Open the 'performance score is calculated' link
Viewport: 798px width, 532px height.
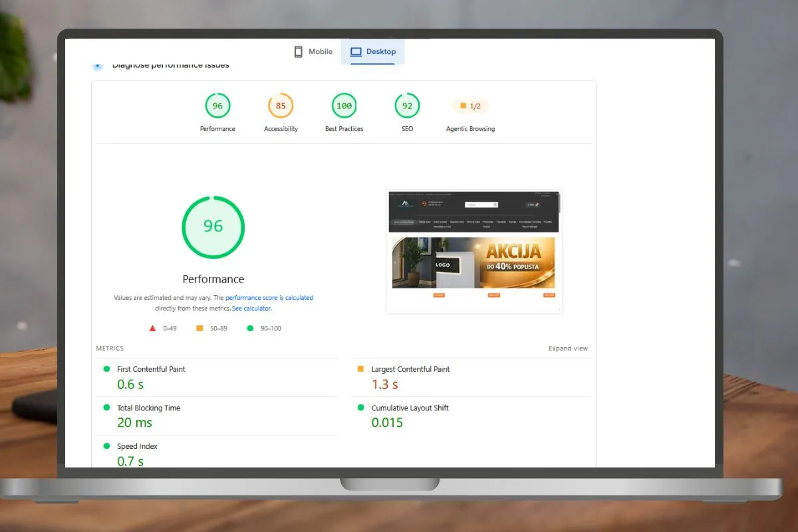click(269, 298)
